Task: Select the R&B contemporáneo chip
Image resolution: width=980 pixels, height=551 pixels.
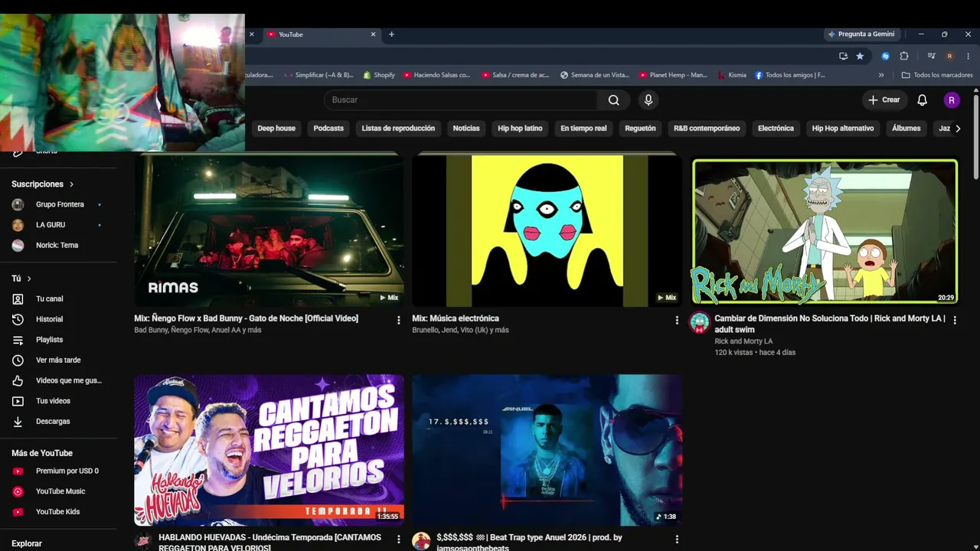Action: point(707,129)
